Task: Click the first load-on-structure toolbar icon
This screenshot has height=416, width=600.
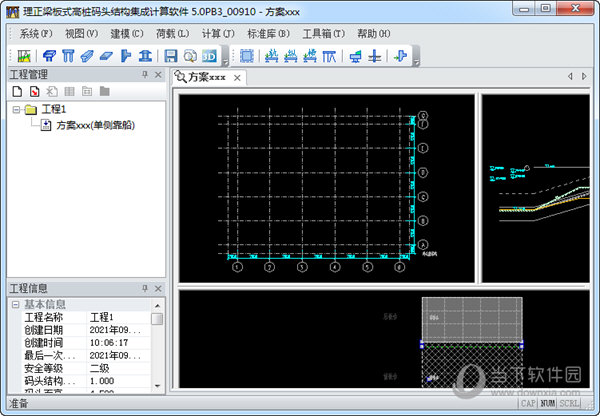Action: (271, 56)
